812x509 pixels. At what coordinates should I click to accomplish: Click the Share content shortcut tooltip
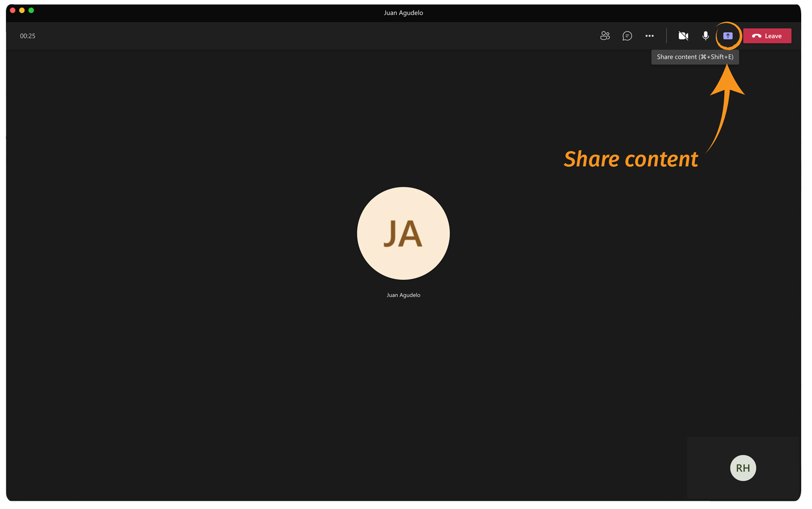[695, 57]
